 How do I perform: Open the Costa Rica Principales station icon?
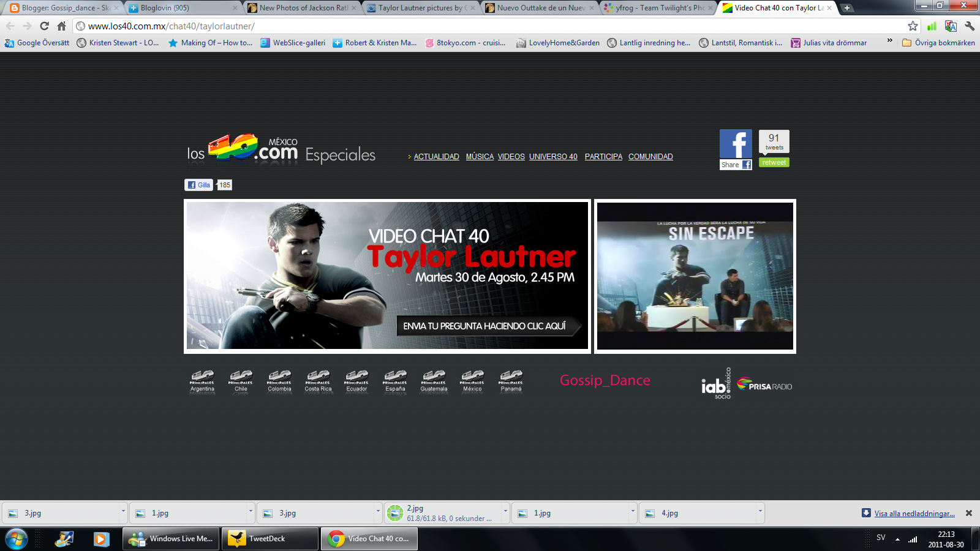pos(318,381)
